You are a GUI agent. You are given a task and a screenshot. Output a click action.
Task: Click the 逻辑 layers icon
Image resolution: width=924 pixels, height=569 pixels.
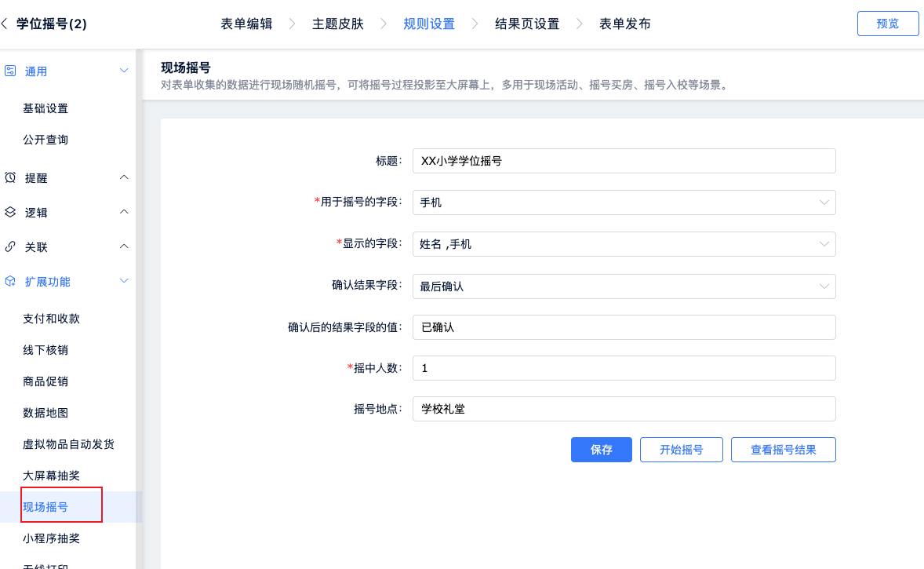[10, 212]
